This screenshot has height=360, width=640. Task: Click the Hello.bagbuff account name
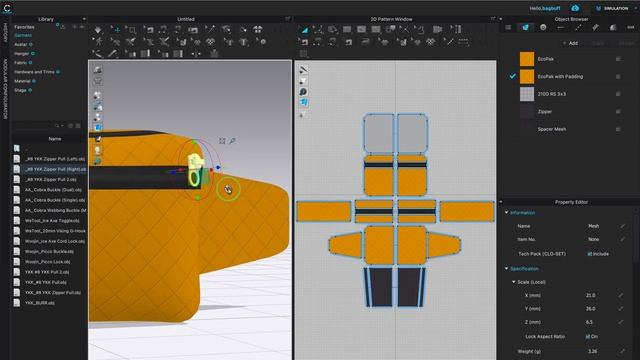click(x=544, y=8)
